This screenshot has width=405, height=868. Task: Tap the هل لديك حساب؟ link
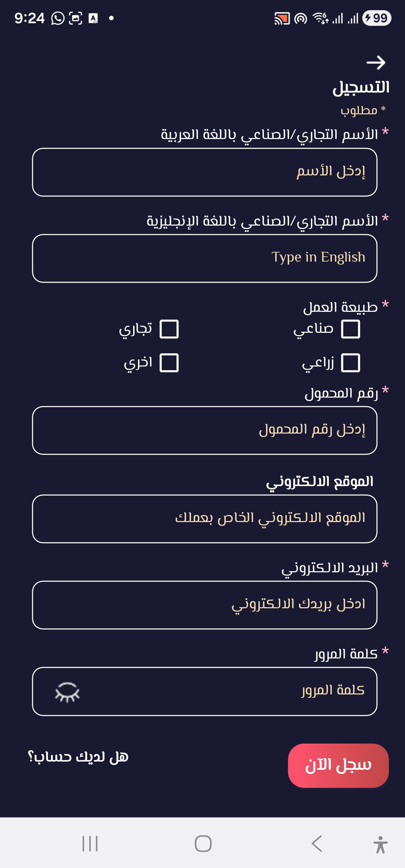coord(78,757)
